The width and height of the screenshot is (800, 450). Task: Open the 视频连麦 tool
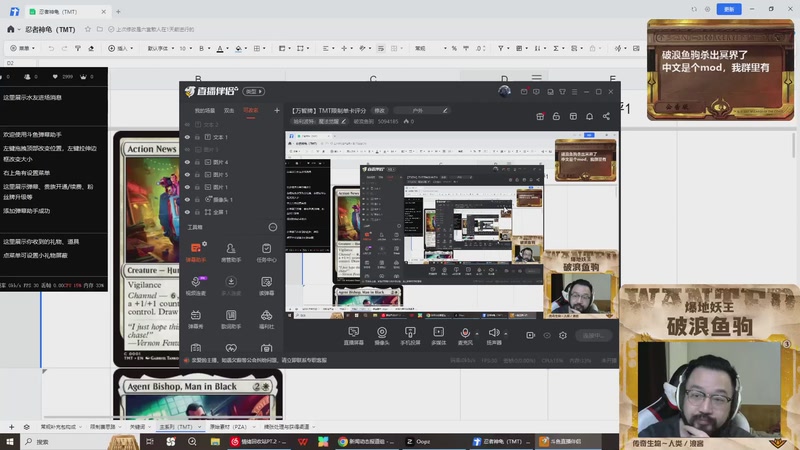pos(196,286)
